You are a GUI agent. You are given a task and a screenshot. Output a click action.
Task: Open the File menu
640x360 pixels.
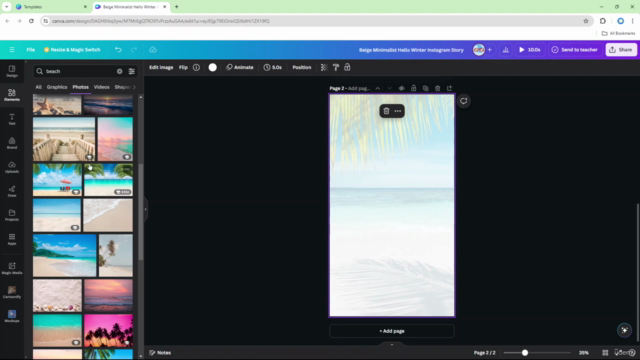[x=31, y=50]
